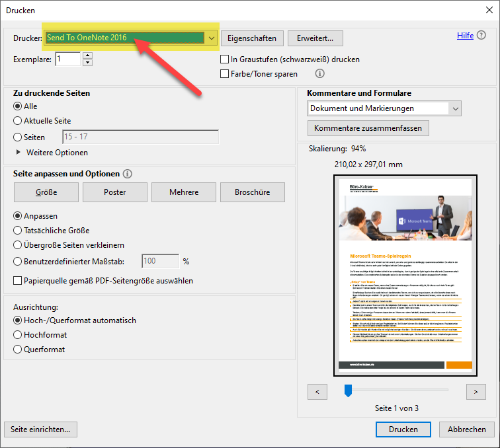Click the Seiten range input field
Screen dimensions: 500x448
coord(141,137)
